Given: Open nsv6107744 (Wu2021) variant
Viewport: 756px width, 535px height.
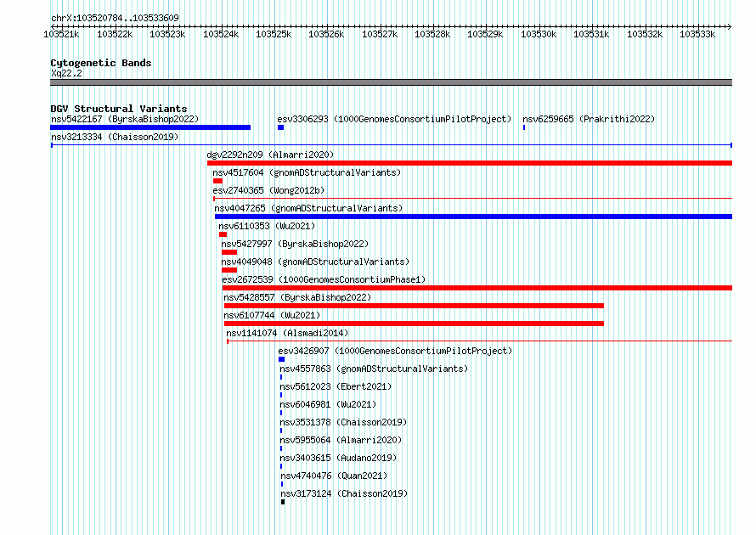Looking at the screenshot, I should pos(272,315).
